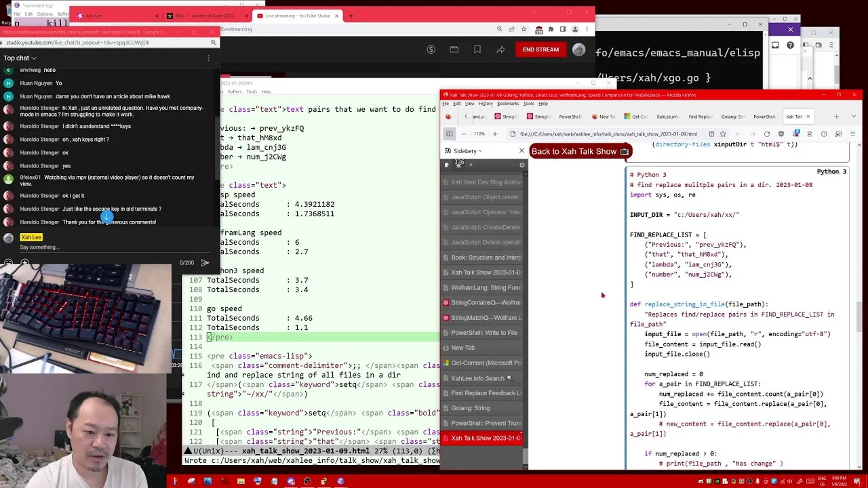Click the END STREAM button
The image size is (868, 488).
click(540, 49)
